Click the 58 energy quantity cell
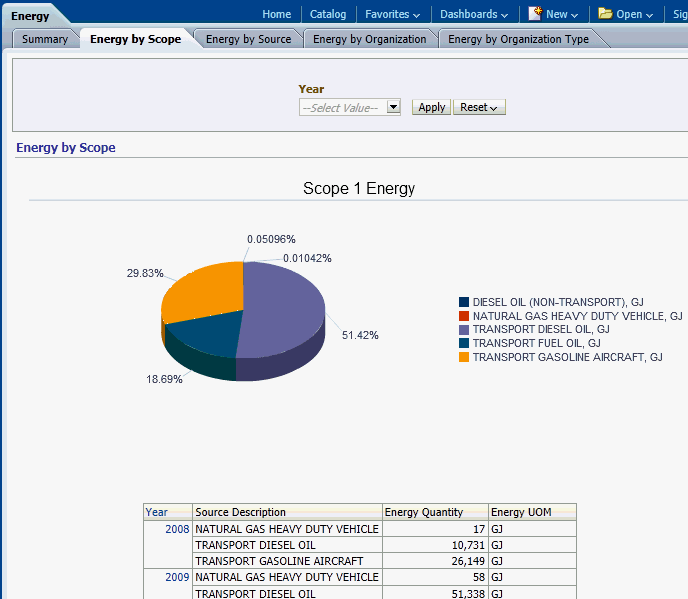This screenshot has width=688, height=599. (435, 577)
